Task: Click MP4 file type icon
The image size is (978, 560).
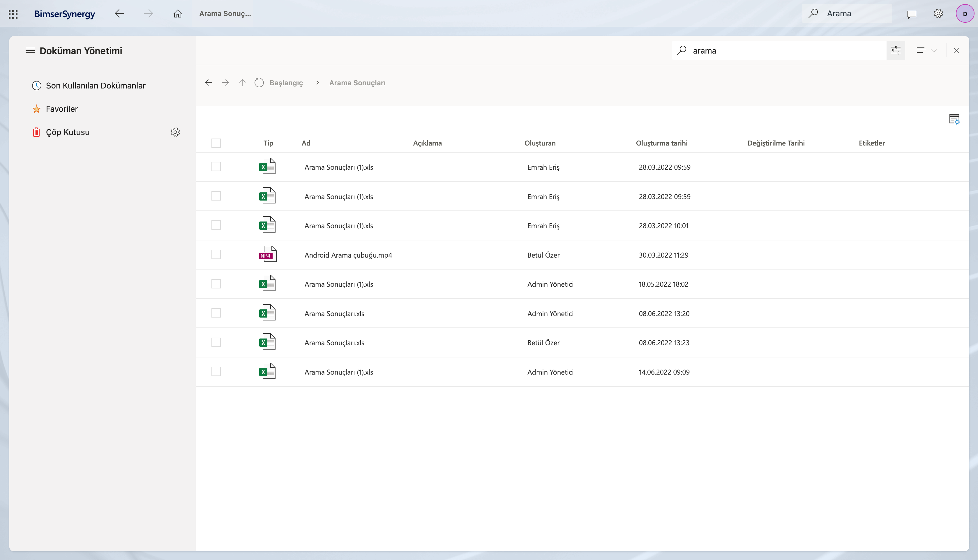Action: 267,254
